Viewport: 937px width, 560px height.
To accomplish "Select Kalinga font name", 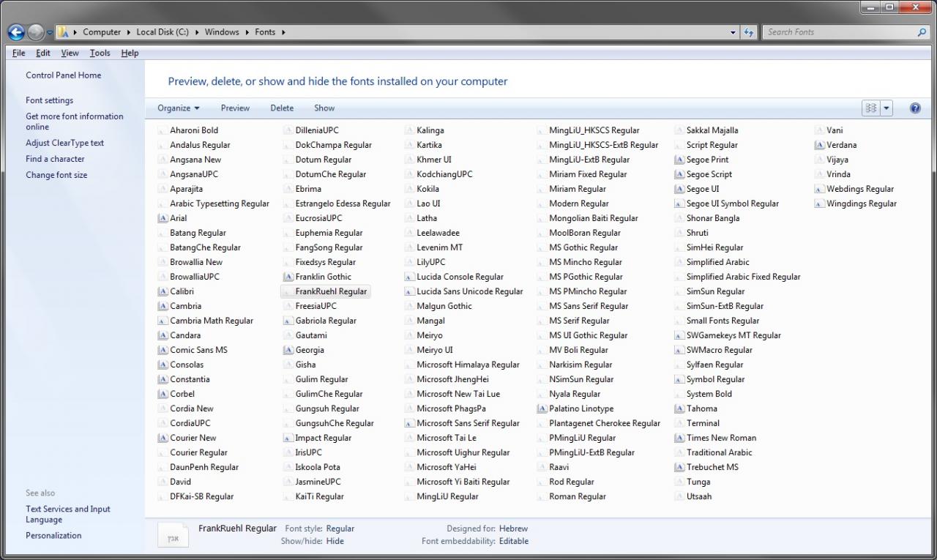I will point(430,130).
